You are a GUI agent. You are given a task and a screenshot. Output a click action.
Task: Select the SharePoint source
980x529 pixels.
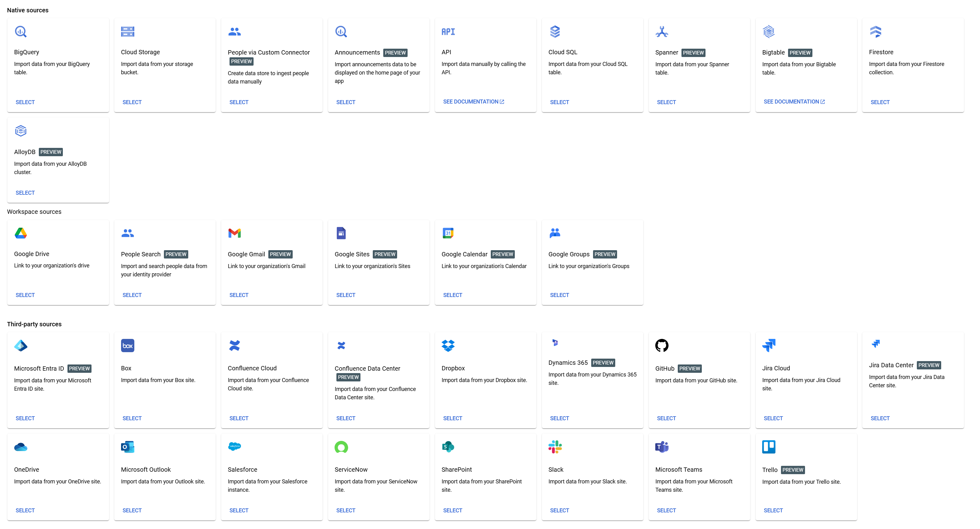click(453, 510)
